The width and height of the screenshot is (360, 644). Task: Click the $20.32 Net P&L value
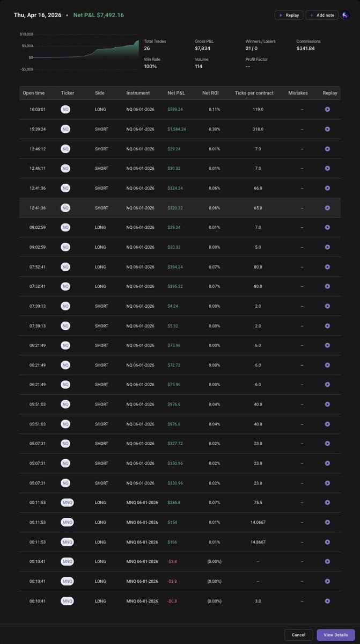pos(174,247)
